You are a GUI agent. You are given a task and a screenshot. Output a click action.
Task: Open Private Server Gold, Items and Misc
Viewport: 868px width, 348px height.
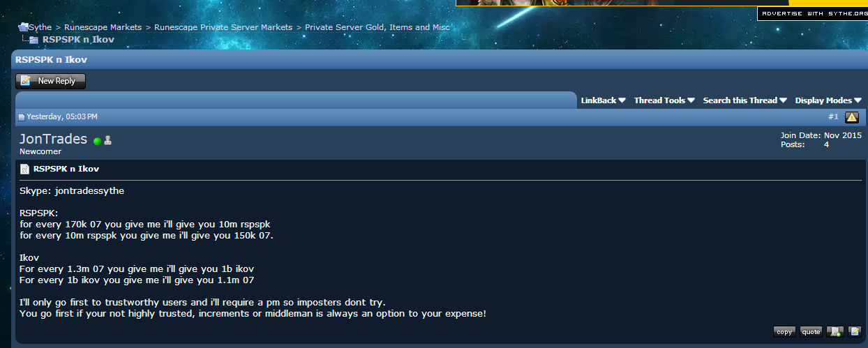click(x=377, y=27)
